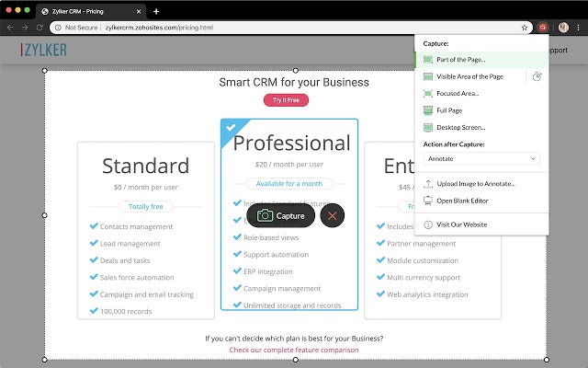The image size is (588, 368).
Task: Go back with the browser back arrow
Action: click(x=10, y=28)
